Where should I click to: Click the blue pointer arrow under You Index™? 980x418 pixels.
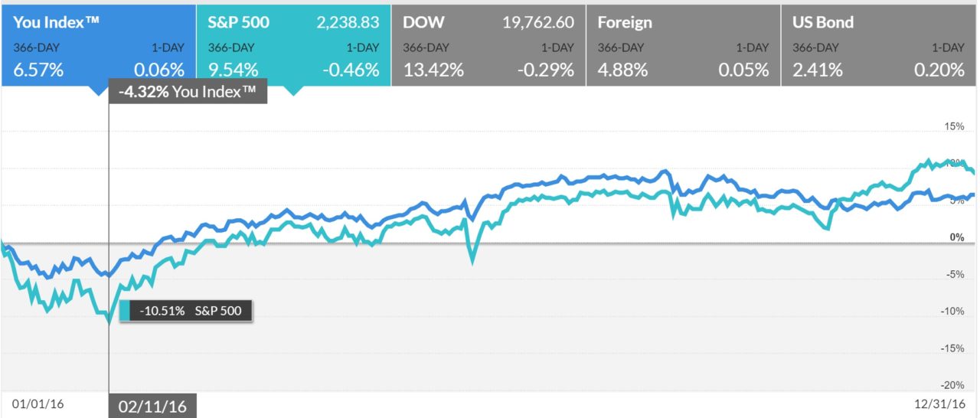click(99, 90)
